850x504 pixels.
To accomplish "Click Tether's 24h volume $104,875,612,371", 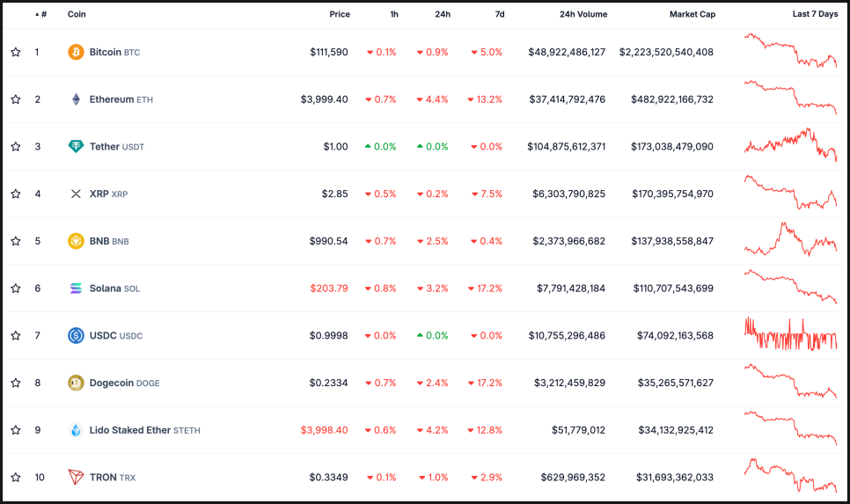I will [567, 146].
